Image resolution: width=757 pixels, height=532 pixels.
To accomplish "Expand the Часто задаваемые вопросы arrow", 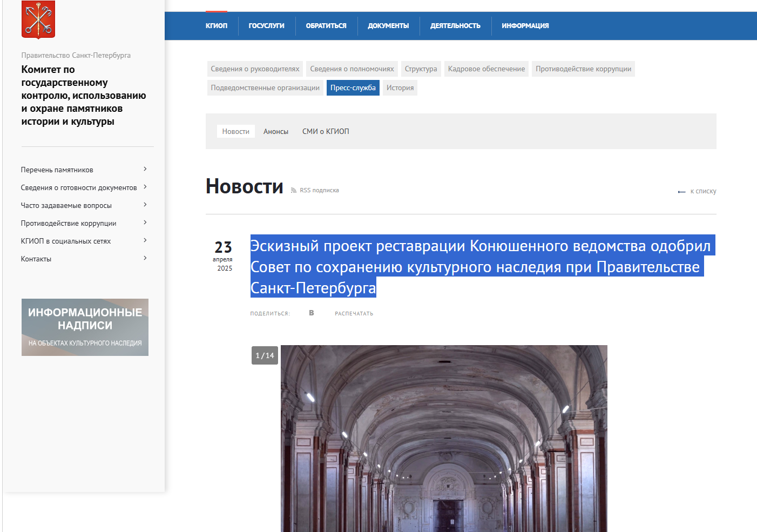I will click(145, 205).
